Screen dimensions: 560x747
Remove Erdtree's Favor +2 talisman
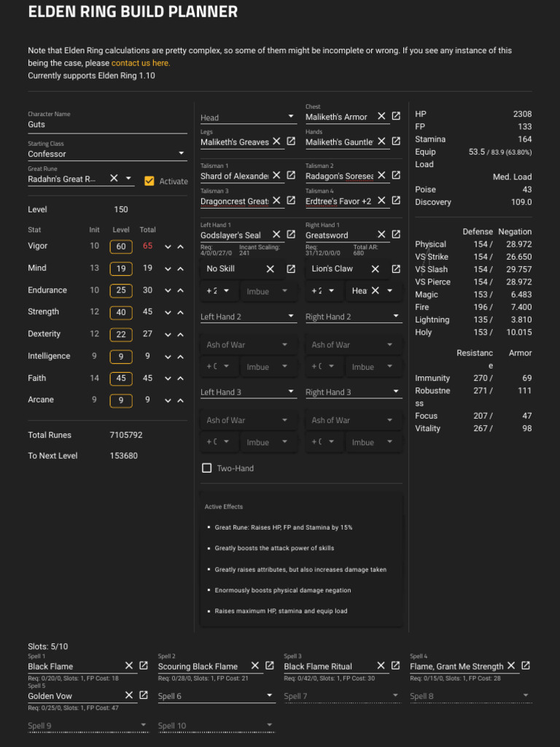(381, 201)
